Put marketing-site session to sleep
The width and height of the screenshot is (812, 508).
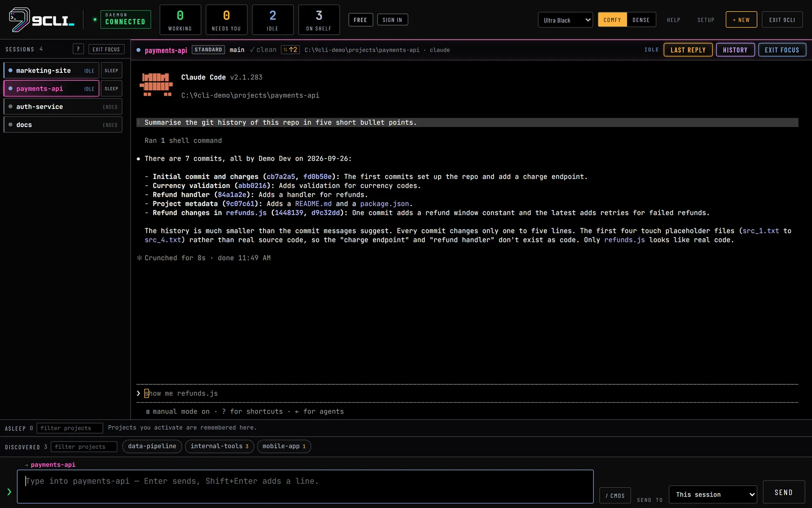pos(112,71)
